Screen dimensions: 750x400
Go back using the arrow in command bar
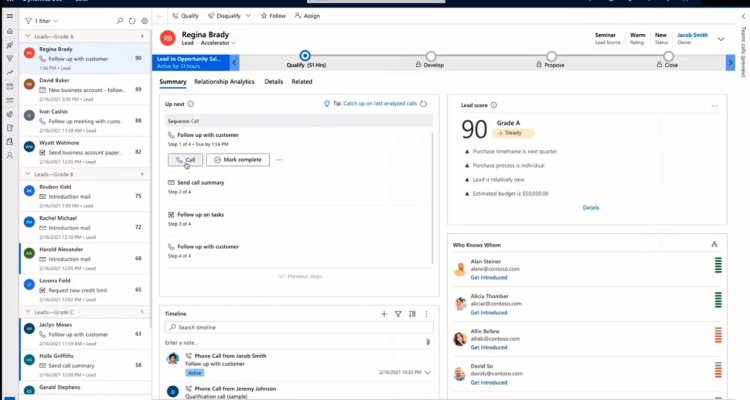pyautogui.click(x=159, y=16)
